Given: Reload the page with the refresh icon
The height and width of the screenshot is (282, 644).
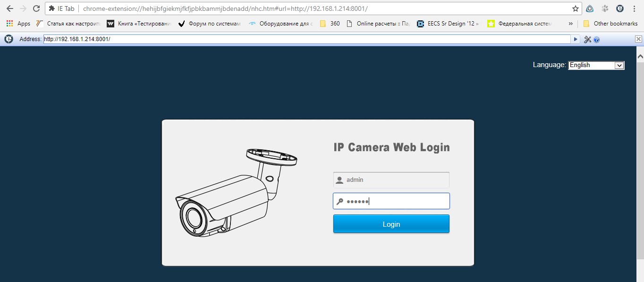Looking at the screenshot, I should click(x=36, y=9).
